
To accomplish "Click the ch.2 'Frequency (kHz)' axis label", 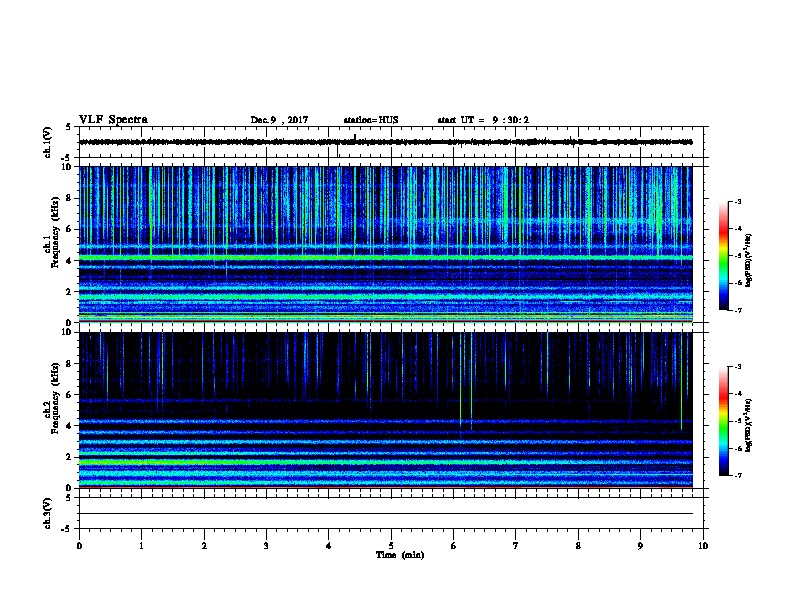I will pyautogui.click(x=55, y=398).
